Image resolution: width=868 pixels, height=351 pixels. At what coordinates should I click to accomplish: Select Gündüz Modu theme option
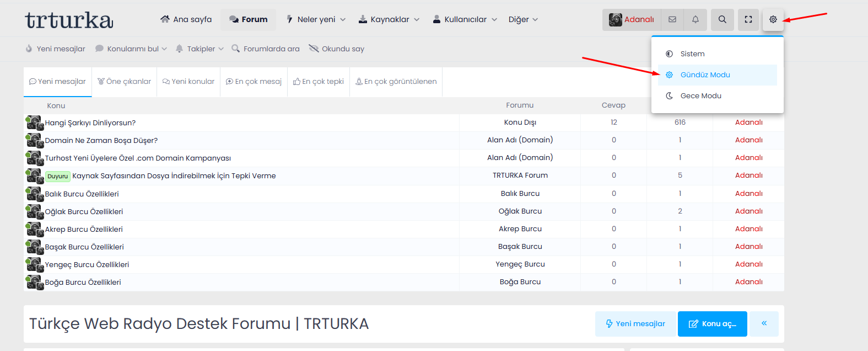click(x=717, y=75)
